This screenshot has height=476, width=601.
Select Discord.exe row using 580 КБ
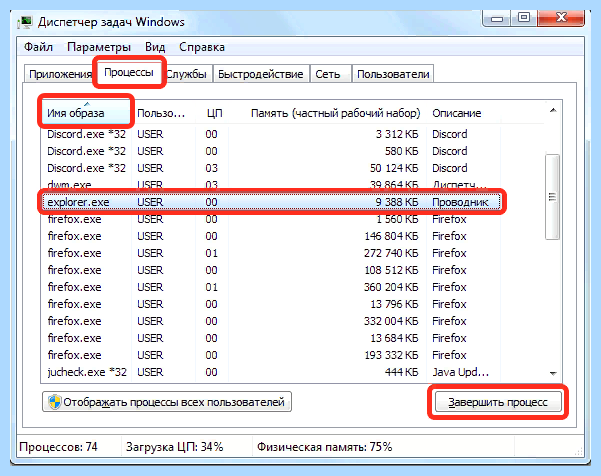coord(271,151)
